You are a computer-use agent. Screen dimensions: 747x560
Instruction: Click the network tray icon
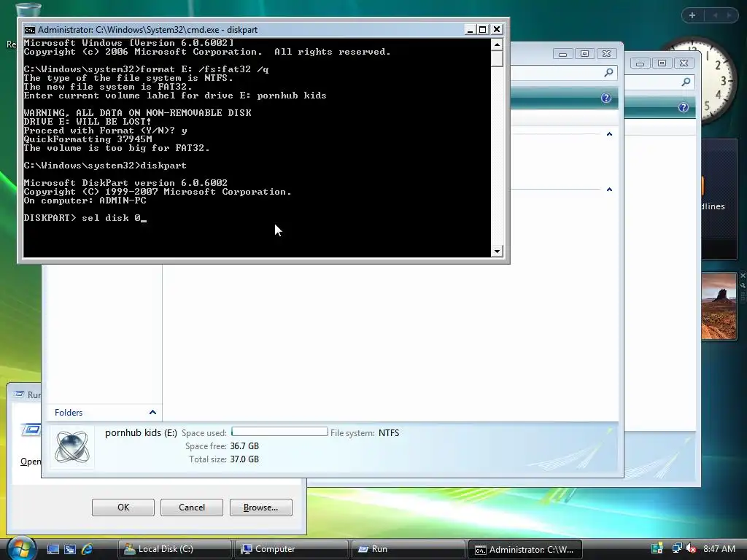tap(677, 548)
